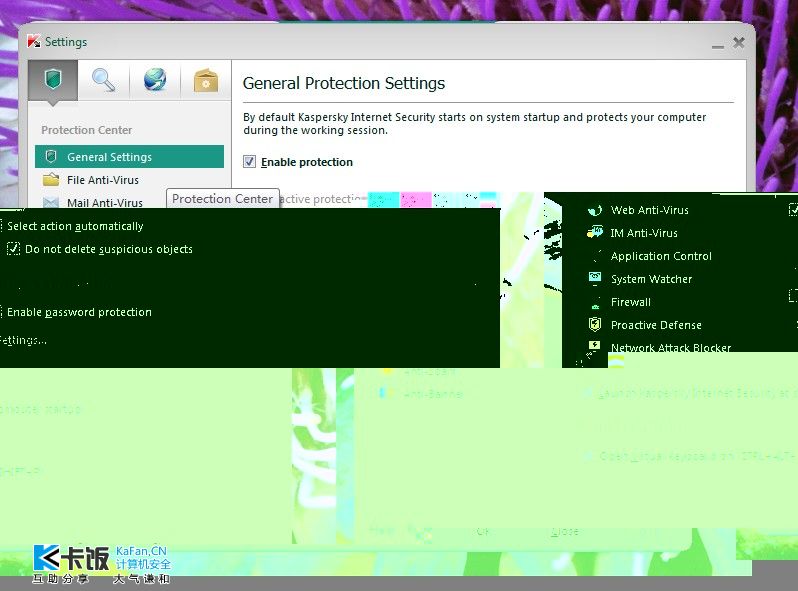Select Application Control in the list
The height and width of the screenshot is (591, 798).
(661, 256)
